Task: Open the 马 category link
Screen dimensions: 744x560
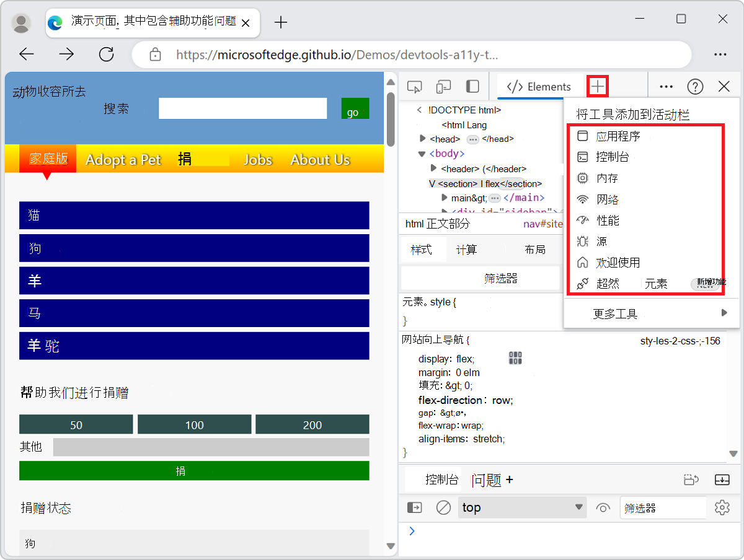Action: [194, 313]
